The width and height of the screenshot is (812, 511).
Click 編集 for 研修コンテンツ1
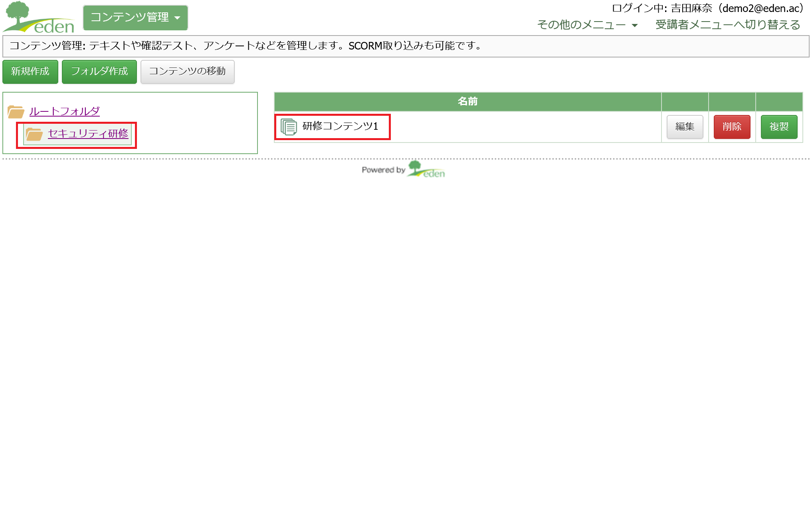tap(685, 127)
